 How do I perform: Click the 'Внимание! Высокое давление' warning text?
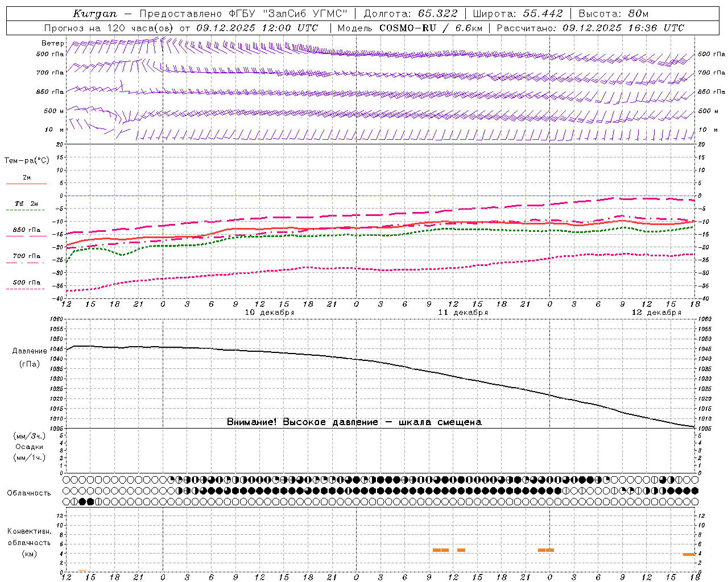point(303,422)
